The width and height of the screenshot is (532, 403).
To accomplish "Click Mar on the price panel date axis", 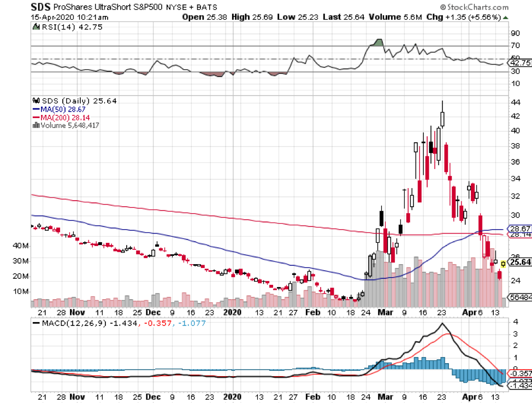I will click(386, 312).
